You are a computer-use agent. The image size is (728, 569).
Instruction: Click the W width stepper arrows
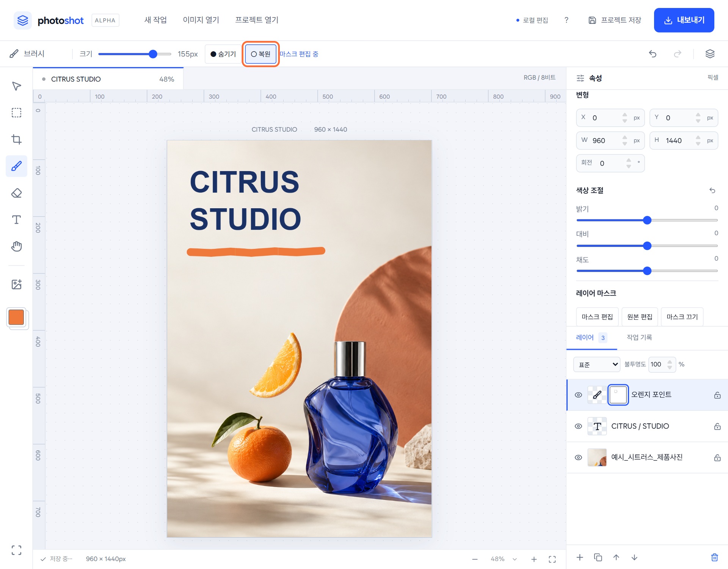625,140
